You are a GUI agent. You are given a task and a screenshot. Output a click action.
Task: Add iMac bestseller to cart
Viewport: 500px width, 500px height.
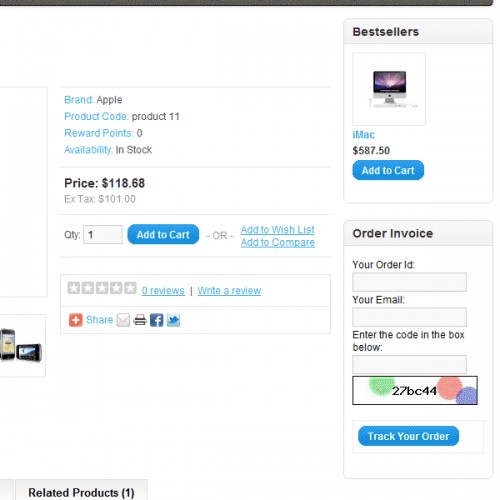pos(388,170)
